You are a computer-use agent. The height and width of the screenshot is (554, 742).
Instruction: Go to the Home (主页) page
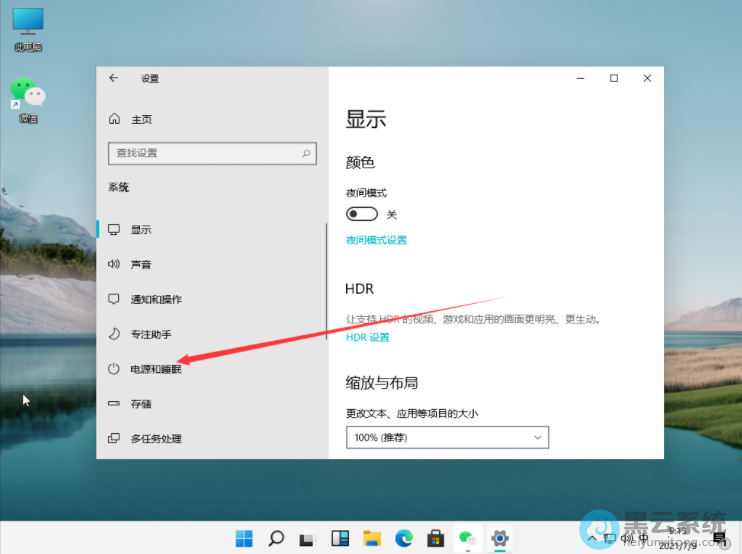[141, 119]
